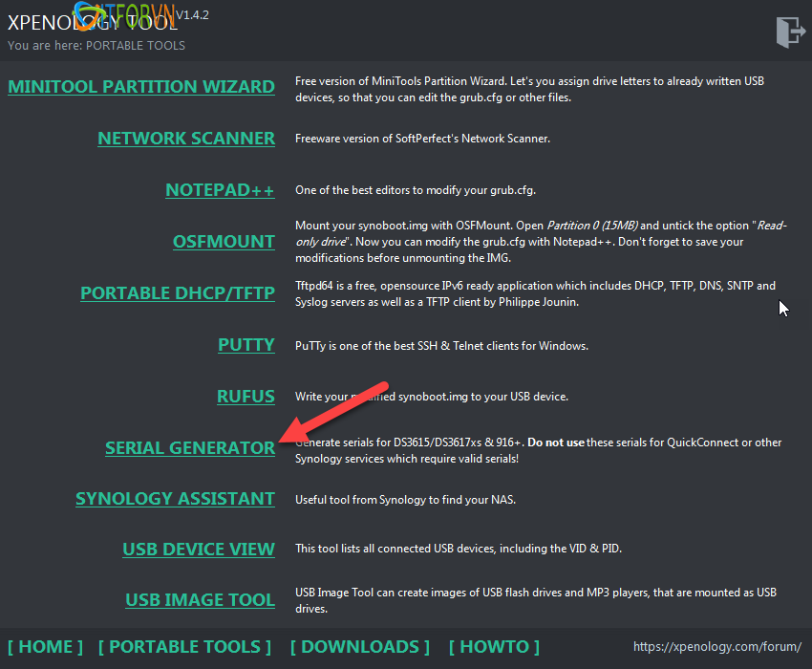
Task: Open USB Device View
Action: pyautogui.click(x=199, y=550)
